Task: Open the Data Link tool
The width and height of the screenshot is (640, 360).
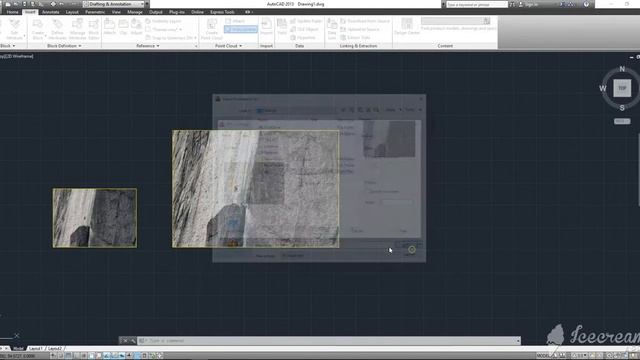Action: tap(332, 29)
